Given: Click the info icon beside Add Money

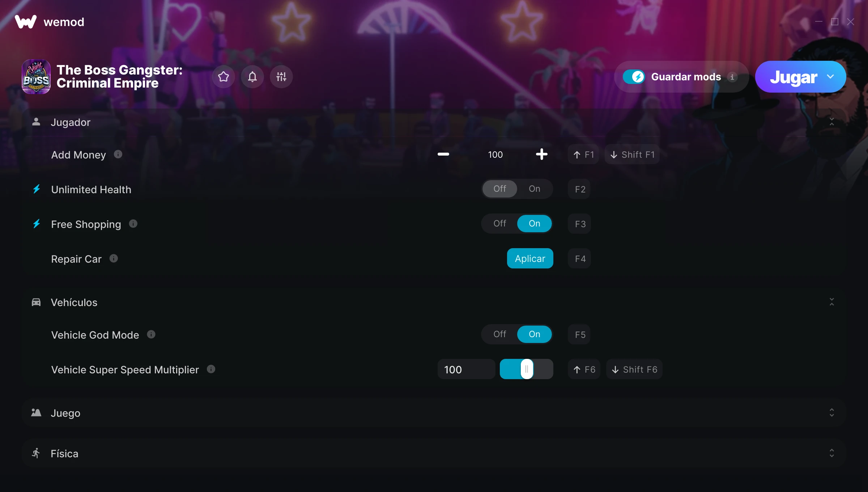Looking at the screenshot, I should coord(118,154).
